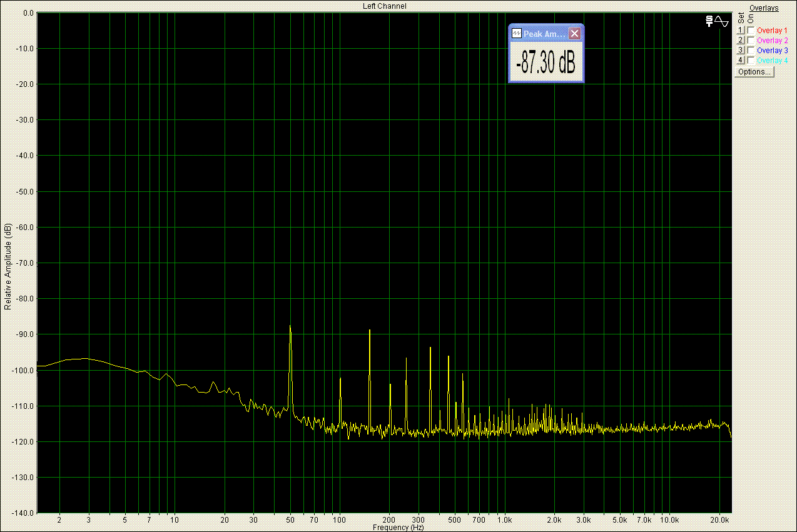Enable the Overlay 2 On checkbox

tap(751, 40)
